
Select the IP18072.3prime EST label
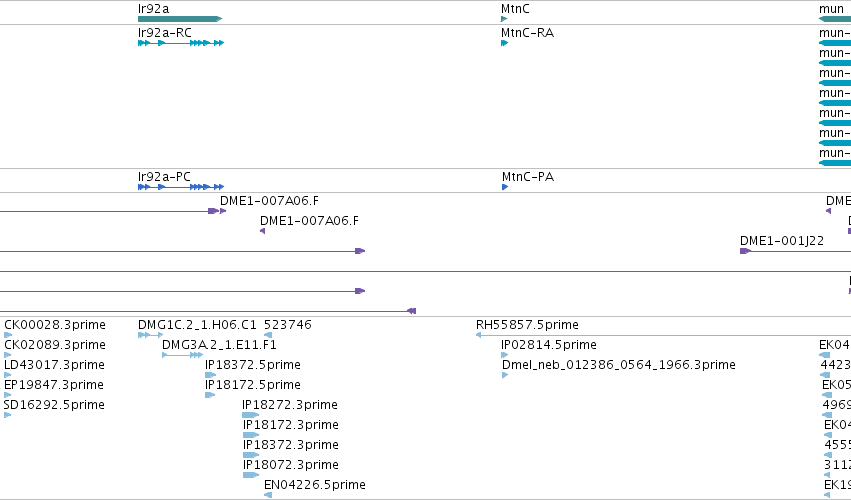coord(291,465)
